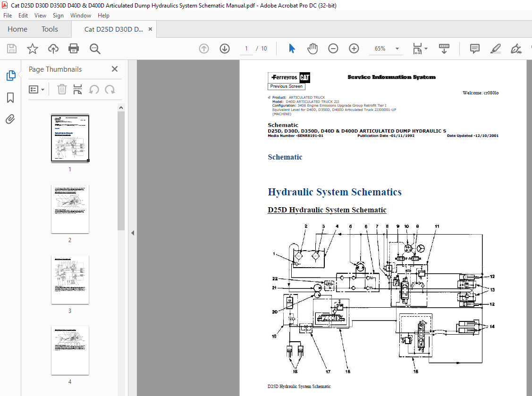532x396 pixels.
Task: Open the Help menu
Action: click(103, 16)
